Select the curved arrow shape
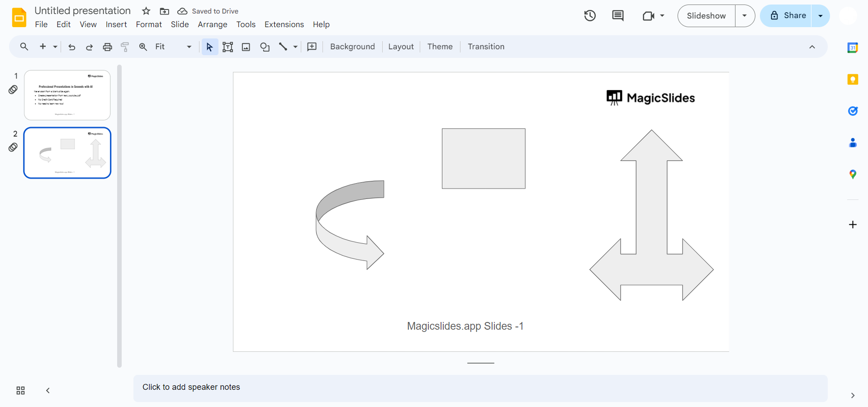This screenshot has width=868, height=407. click(x=350, y=225)
